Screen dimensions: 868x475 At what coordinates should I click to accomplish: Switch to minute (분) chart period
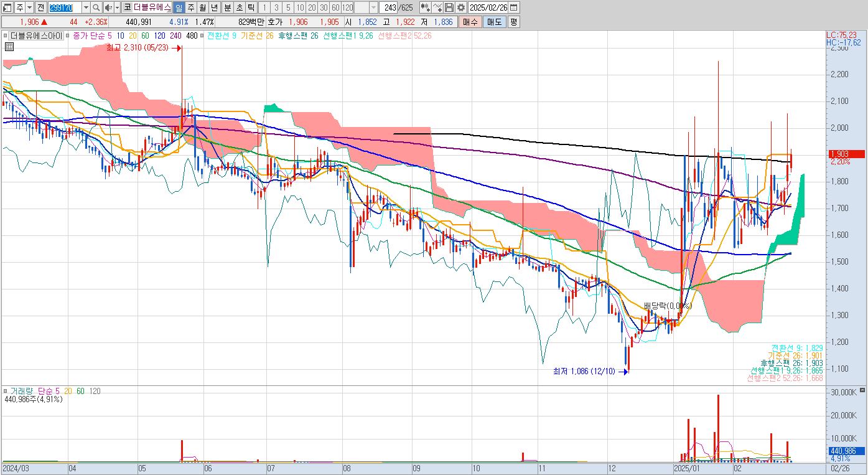227,7
